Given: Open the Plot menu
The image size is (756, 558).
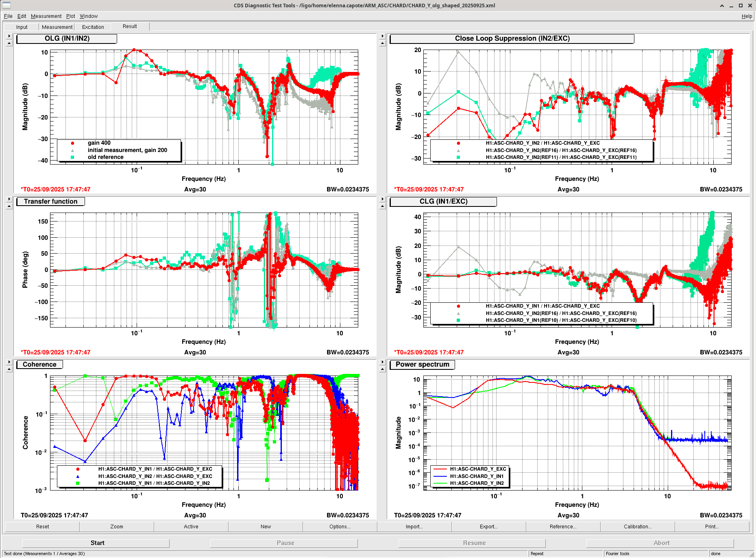Looking at the screenshot, I should click(x=70, y=16).
